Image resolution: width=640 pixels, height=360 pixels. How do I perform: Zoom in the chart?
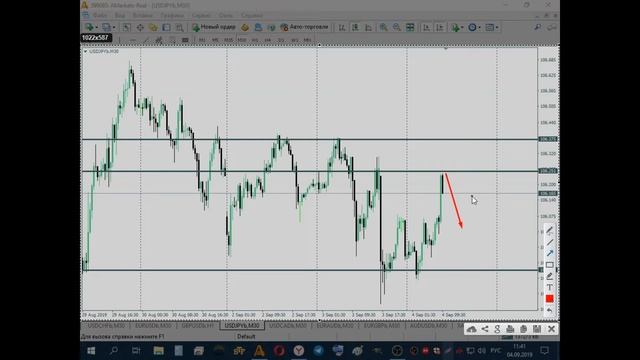[x=383, y=27]
